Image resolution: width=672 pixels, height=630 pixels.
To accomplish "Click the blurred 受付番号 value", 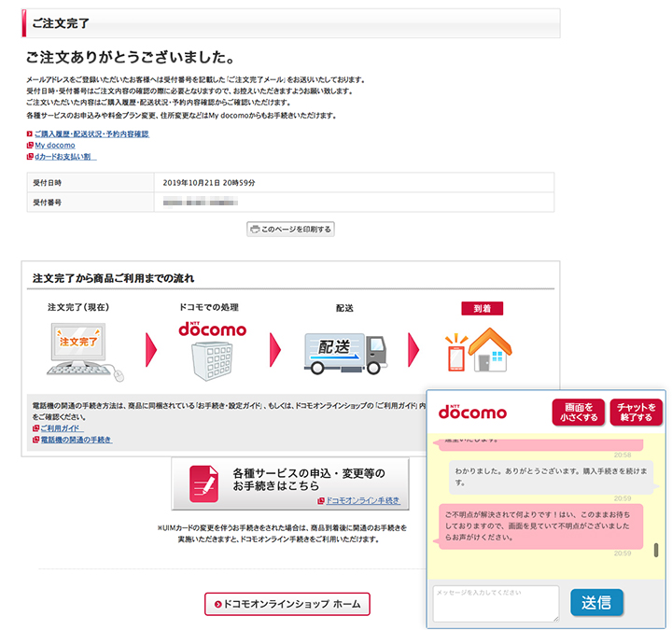I will pos(201,203).
